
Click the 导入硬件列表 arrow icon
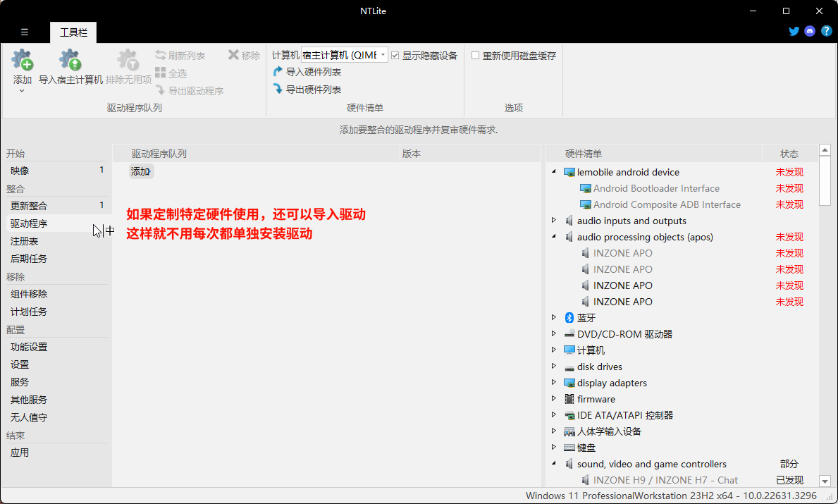click(278, 72)
